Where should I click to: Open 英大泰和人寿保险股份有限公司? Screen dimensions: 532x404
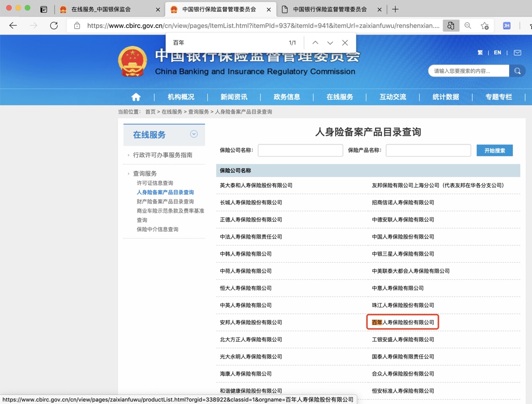coord(256,185)
